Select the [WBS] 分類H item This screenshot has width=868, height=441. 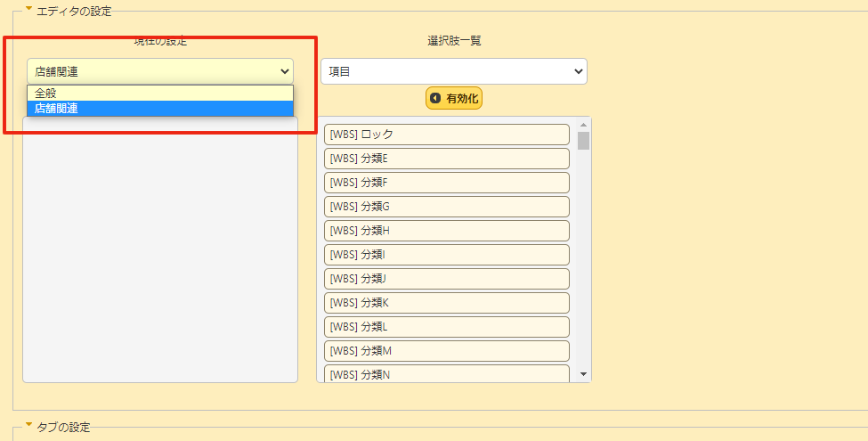447,231
